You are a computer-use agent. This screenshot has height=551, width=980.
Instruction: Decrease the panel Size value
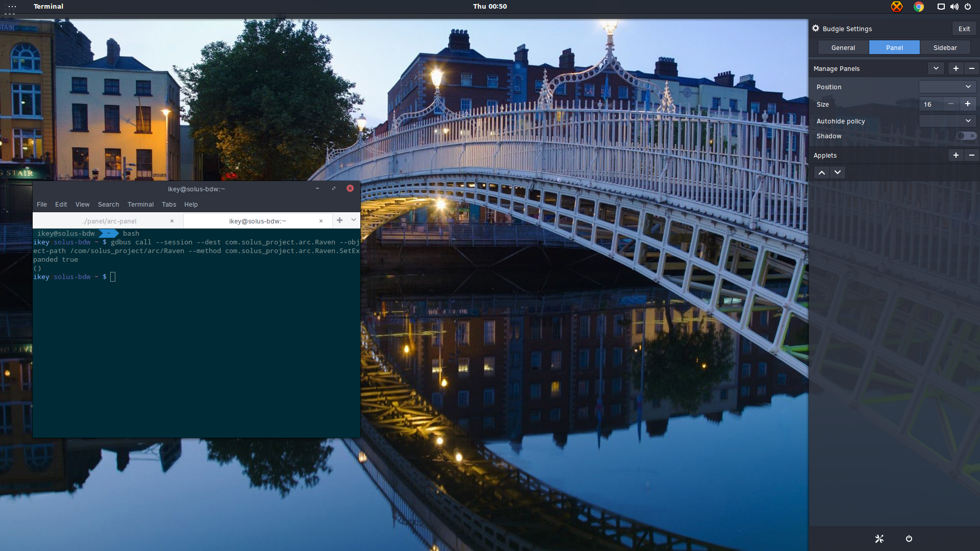point(950,104)
